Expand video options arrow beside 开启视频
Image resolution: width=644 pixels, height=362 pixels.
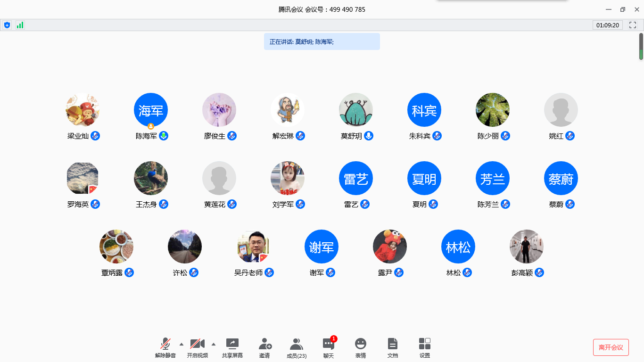(x=214, y=344)
